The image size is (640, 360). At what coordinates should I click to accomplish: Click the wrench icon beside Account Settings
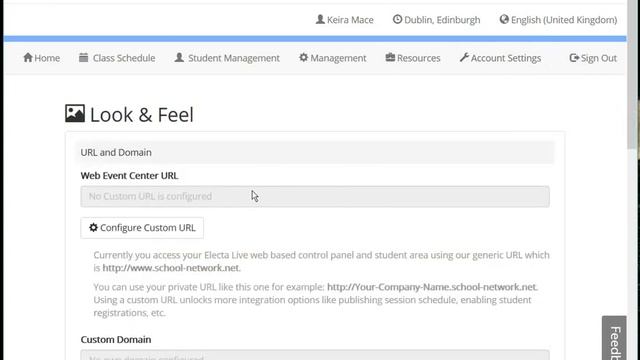point(464,58)
